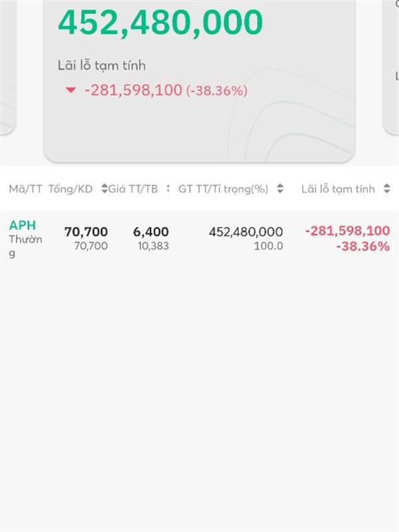Click the -38.36% loss in APH row
The width and height of the screenshot is (399, 532).
pos(363,246)
